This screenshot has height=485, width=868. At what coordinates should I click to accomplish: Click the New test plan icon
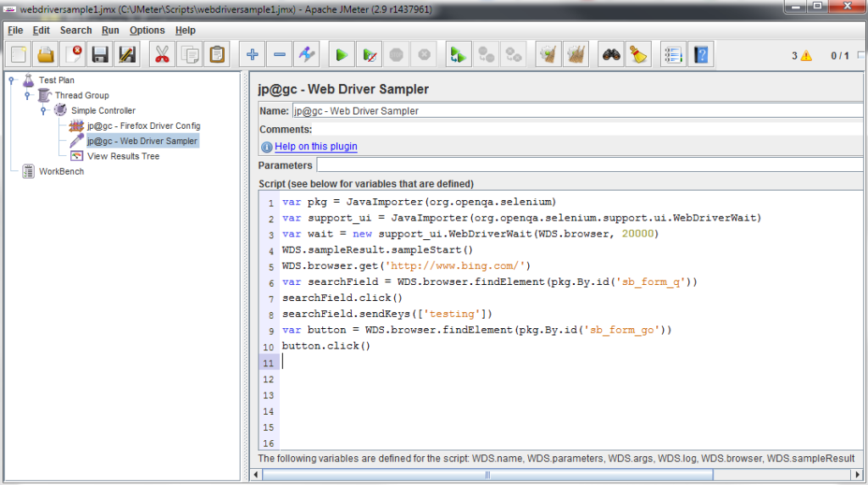[x=19, y=55]
